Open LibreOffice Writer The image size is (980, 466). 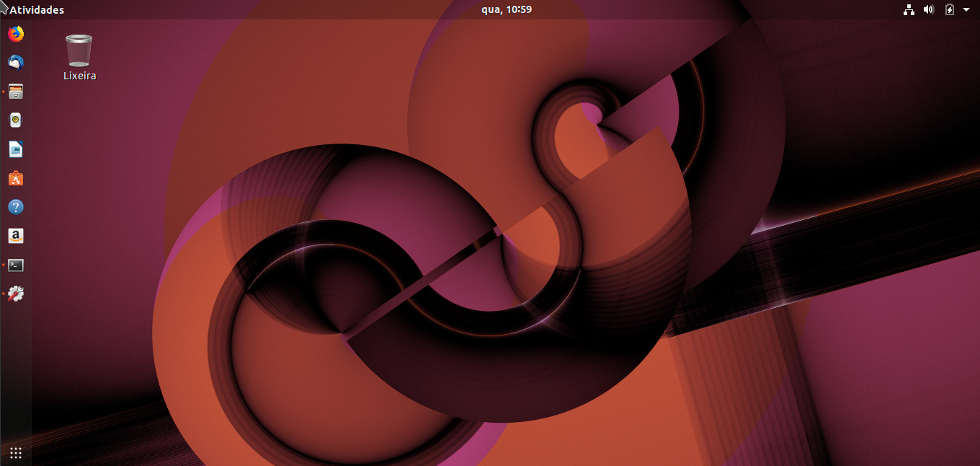pyautogui.click(x=15, y=149)
